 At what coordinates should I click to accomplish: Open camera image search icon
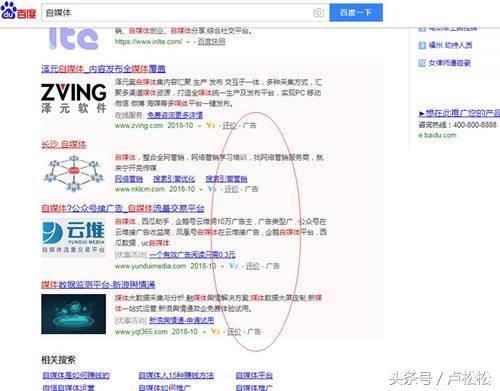point(318,13)
